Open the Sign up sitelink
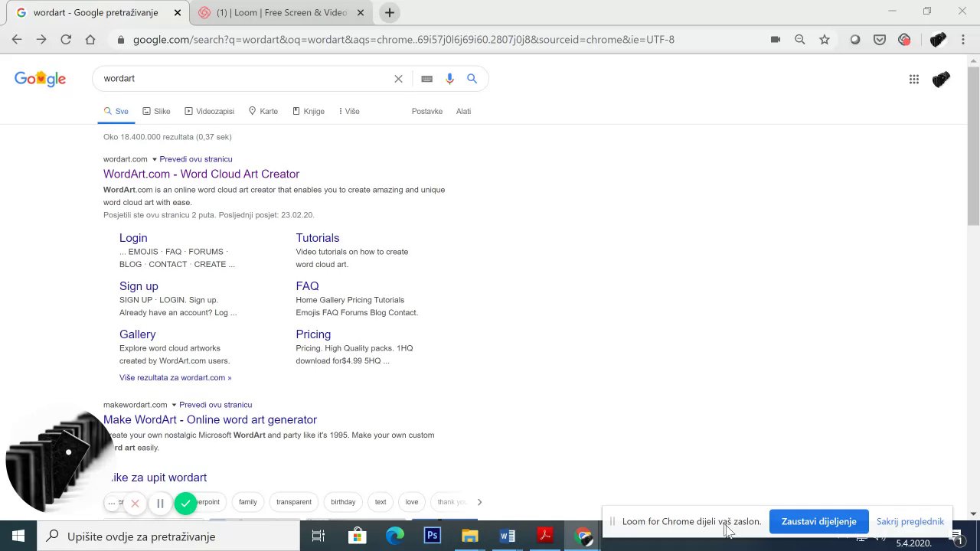 (x=139, y=286)
